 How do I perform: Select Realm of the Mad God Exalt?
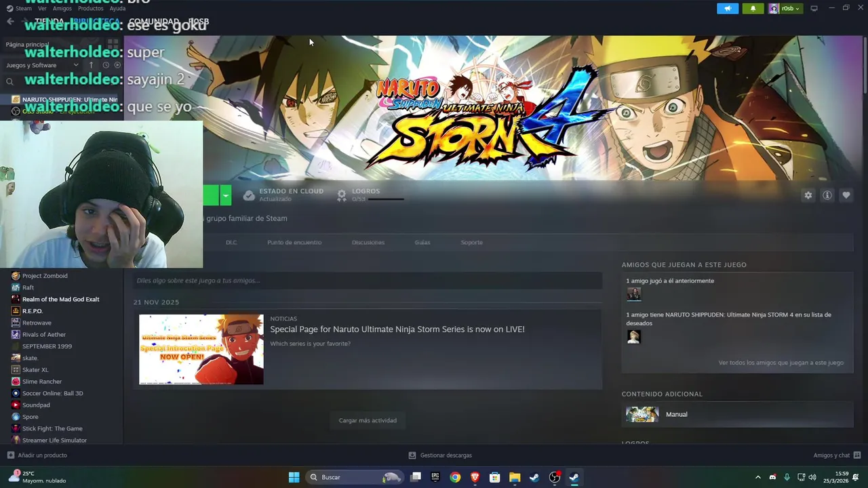tap(61, 299)
